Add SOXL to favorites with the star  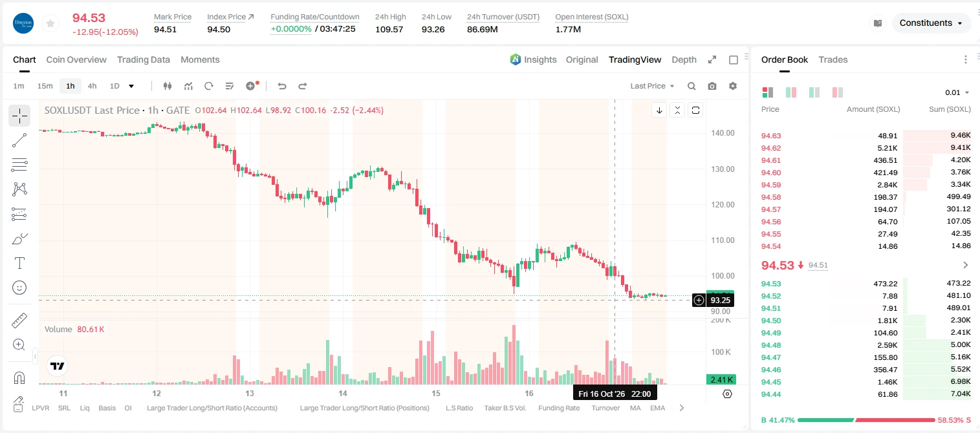point(50,23)
